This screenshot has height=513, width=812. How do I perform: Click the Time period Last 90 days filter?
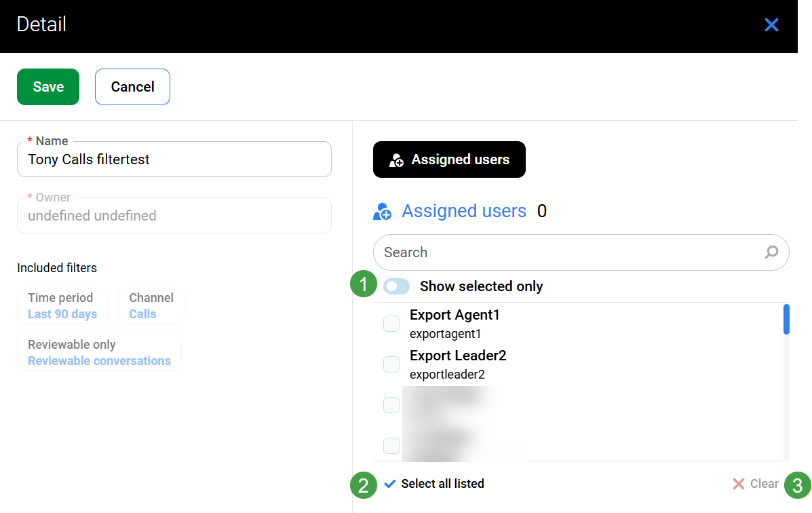click(x=62, y=306)
